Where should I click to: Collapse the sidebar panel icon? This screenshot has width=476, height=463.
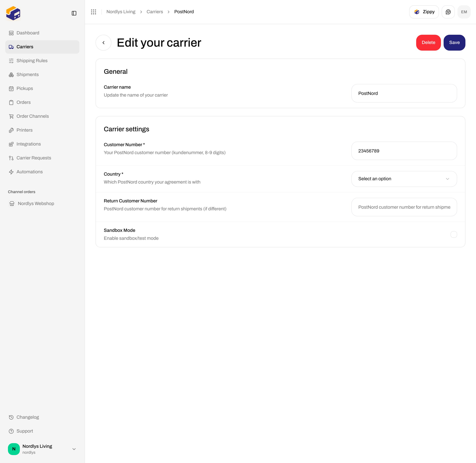point(74,13)
